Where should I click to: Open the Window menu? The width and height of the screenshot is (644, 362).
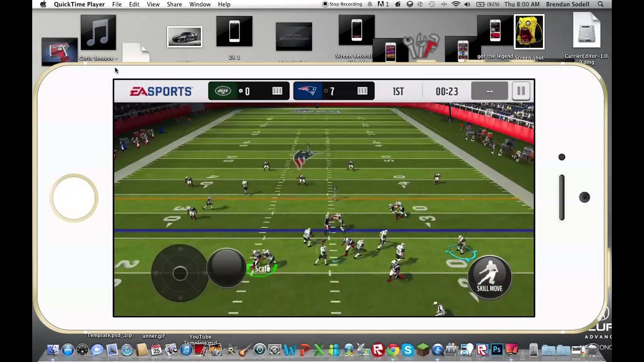(200, 4)
